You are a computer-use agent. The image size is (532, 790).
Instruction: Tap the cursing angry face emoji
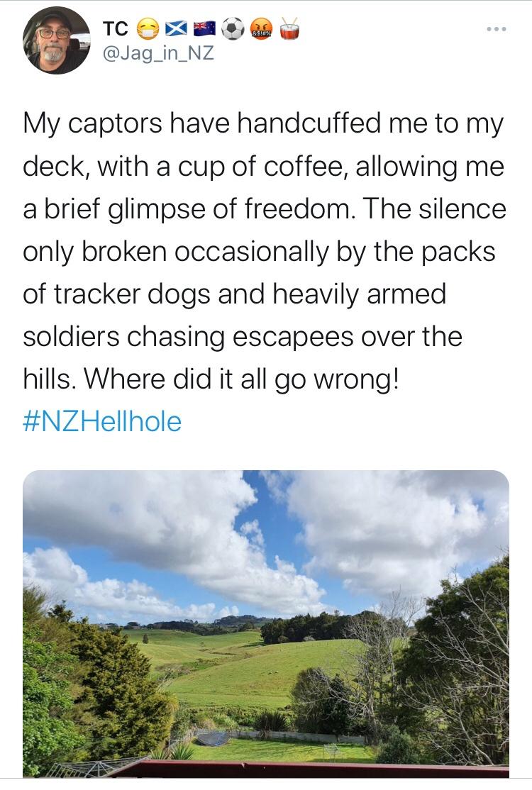coord(261,28)
